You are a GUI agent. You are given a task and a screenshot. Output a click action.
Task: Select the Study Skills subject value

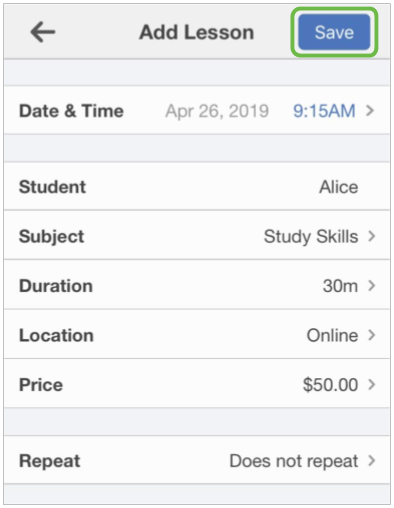[x=311, y=237]
